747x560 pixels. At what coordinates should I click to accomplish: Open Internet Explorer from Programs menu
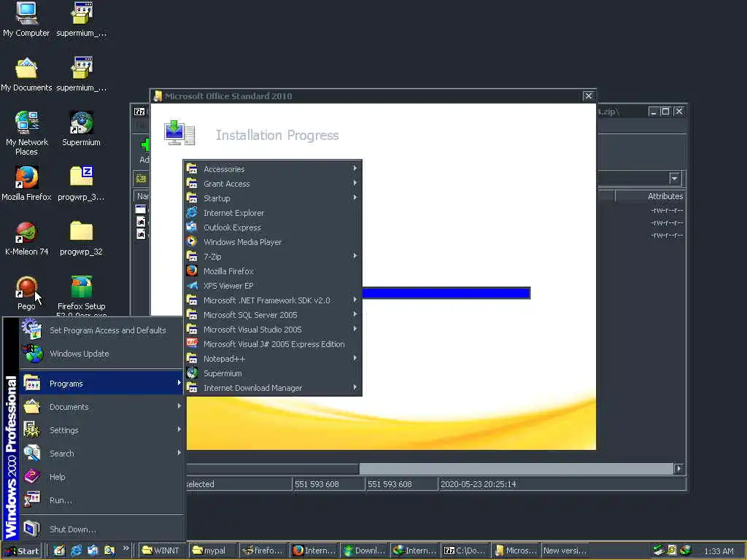click(x=273, y=213)
